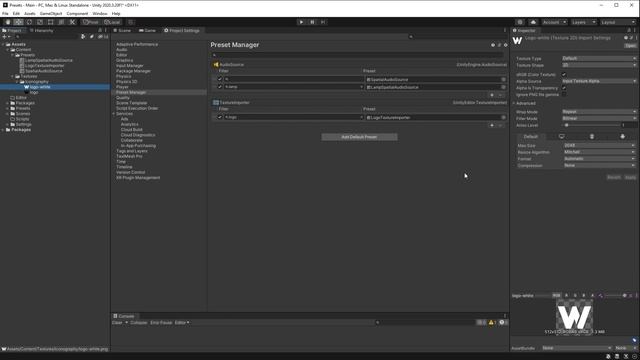Open Preset Manager preset-selector icon

(499, 45)
